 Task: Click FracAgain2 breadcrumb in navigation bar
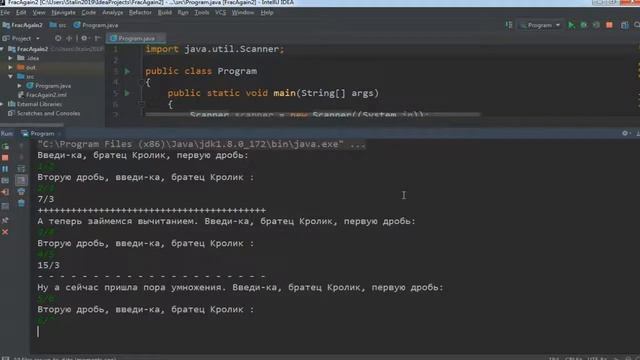point(23,25)
